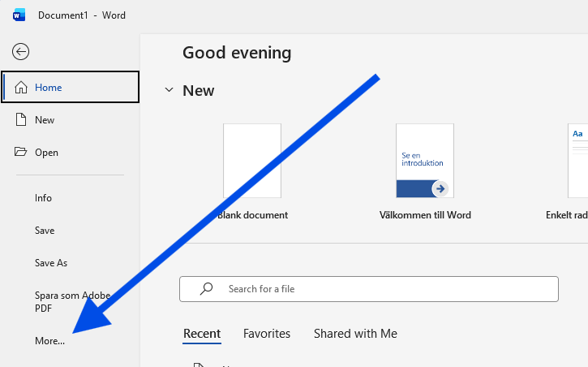Select Open in the backstage sidebar

point(70,153)
